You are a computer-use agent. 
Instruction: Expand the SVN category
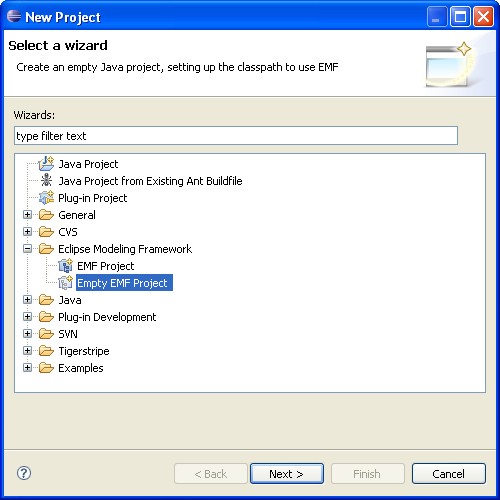click(28, 334)
